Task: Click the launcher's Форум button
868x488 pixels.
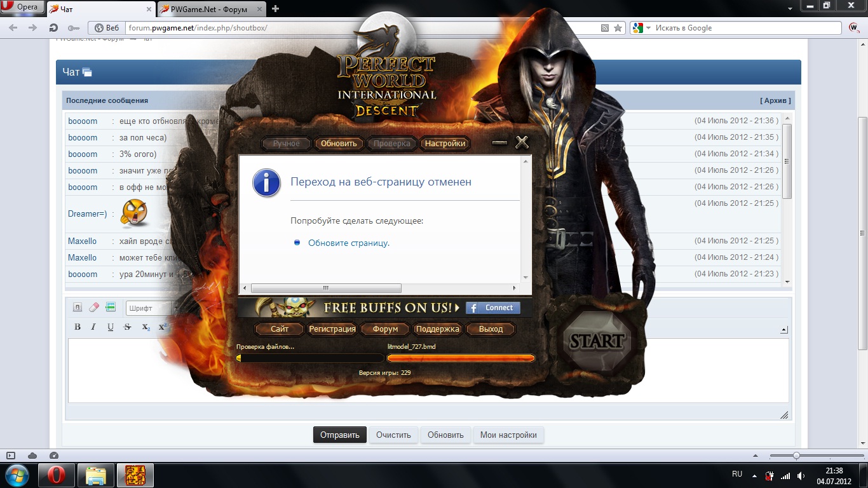Action: coord(385,329)
